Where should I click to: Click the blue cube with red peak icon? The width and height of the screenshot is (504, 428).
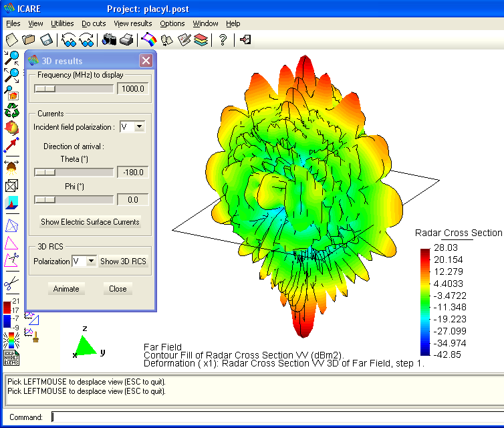11,203
